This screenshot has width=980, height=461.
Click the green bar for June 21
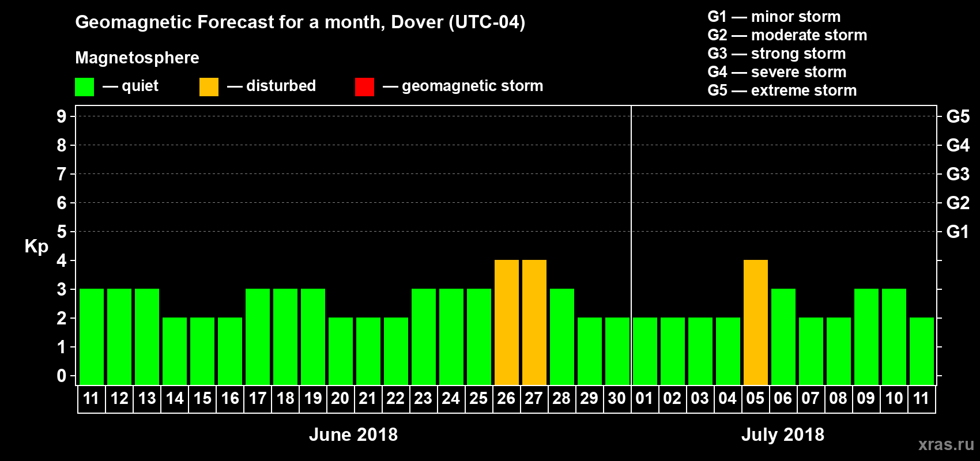click(x=368, y=352)
